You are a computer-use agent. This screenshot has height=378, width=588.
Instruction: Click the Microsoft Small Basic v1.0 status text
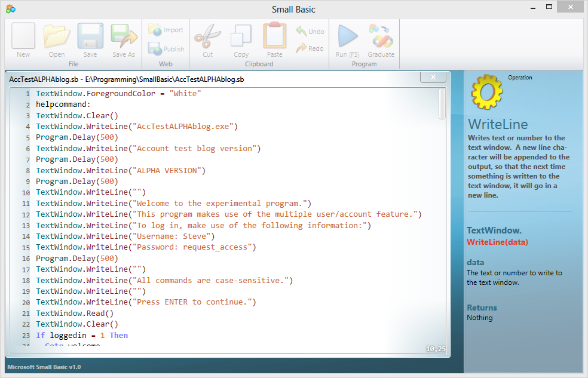(x=44, y=367)
